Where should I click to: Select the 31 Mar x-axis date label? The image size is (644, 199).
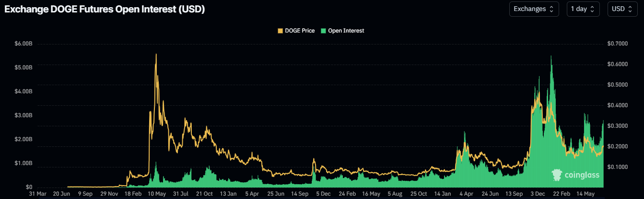click(x=37, y=194)
